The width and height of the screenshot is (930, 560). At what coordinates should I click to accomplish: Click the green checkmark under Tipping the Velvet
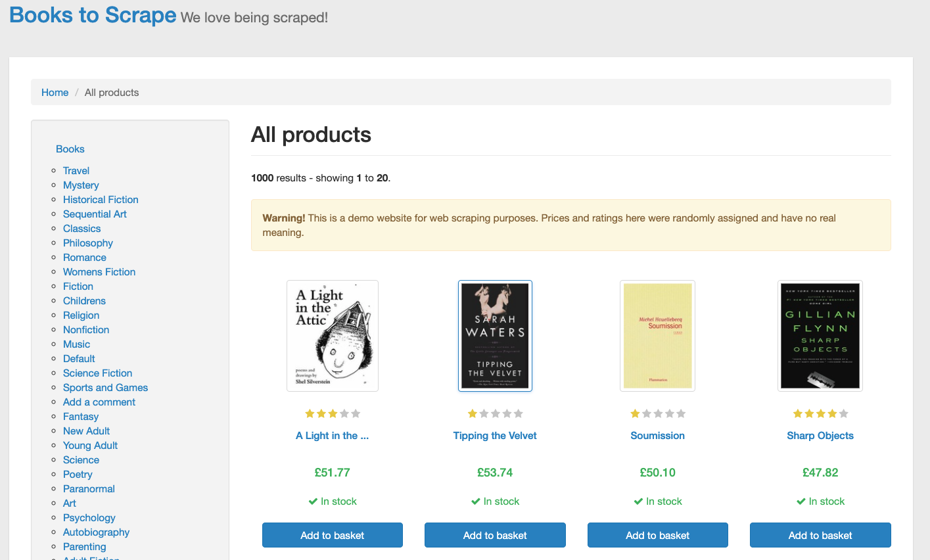click(475, 501)
